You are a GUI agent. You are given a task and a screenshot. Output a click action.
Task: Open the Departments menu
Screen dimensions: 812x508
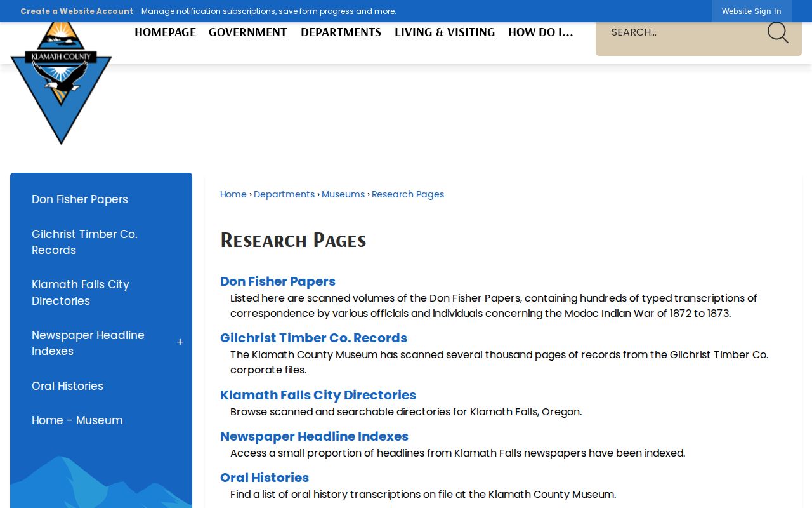coord(341,32)
